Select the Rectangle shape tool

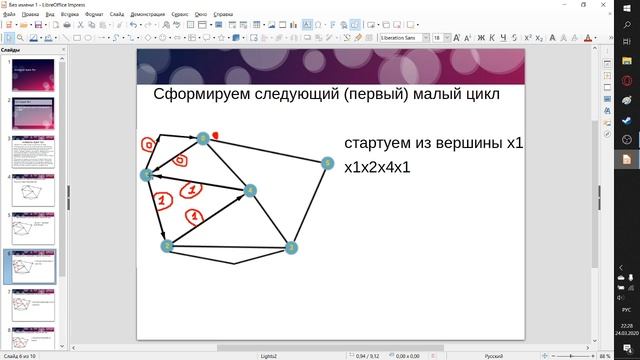click(x=77, y=38)
